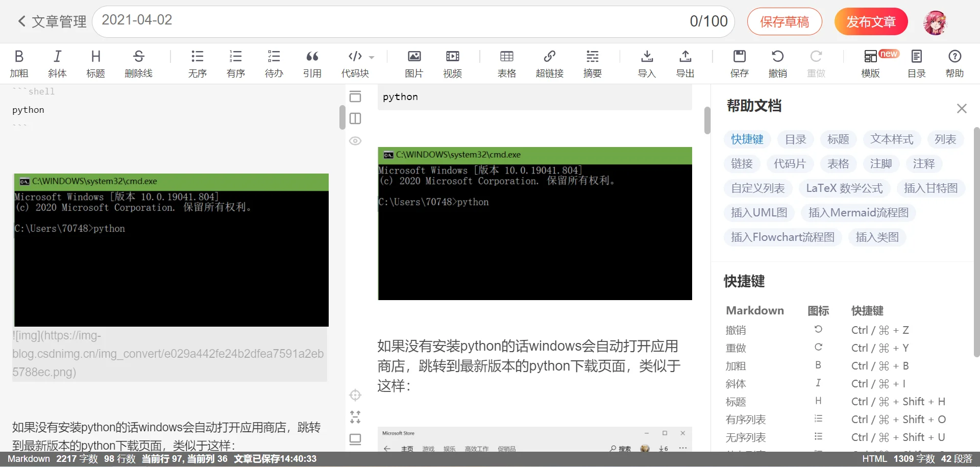Screen dimensions: 980x467
Task: Insert hyperlink 超链接
Action: [549, 63]
